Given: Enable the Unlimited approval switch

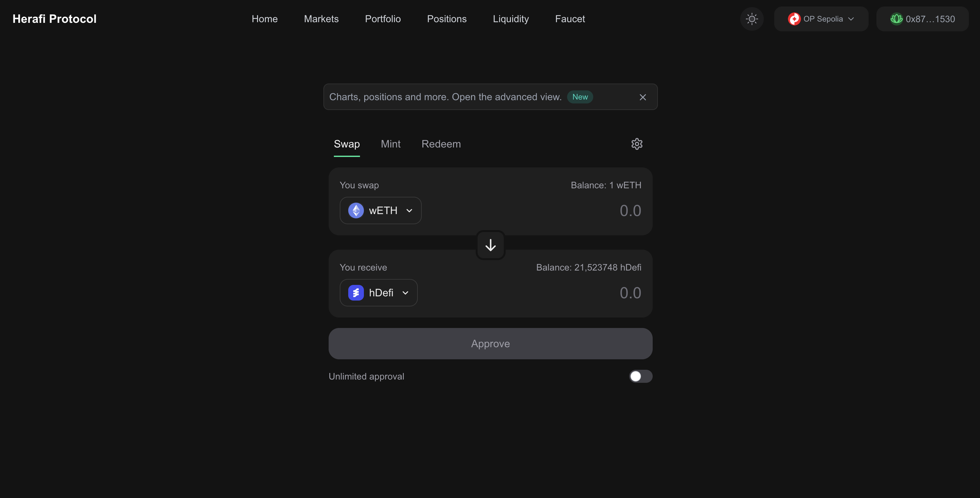Looking at the screenshot, I should pyautogui.click(x=641, y=376).
